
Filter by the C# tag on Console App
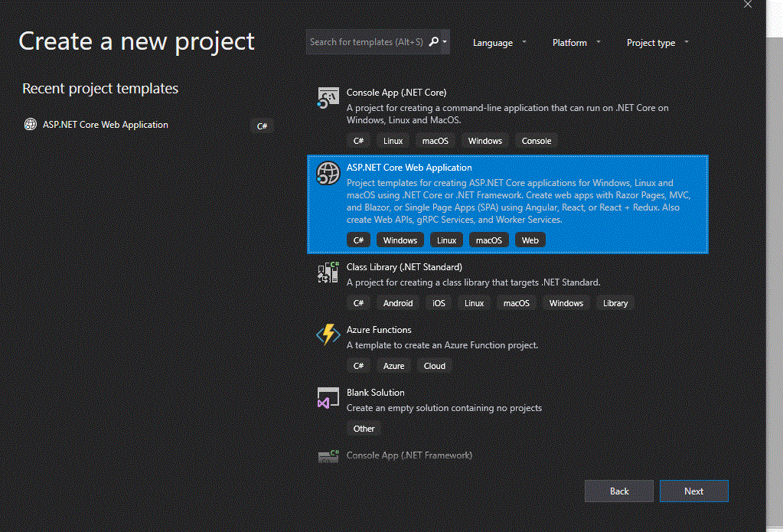pyautogui.click(x=358, y=140)
